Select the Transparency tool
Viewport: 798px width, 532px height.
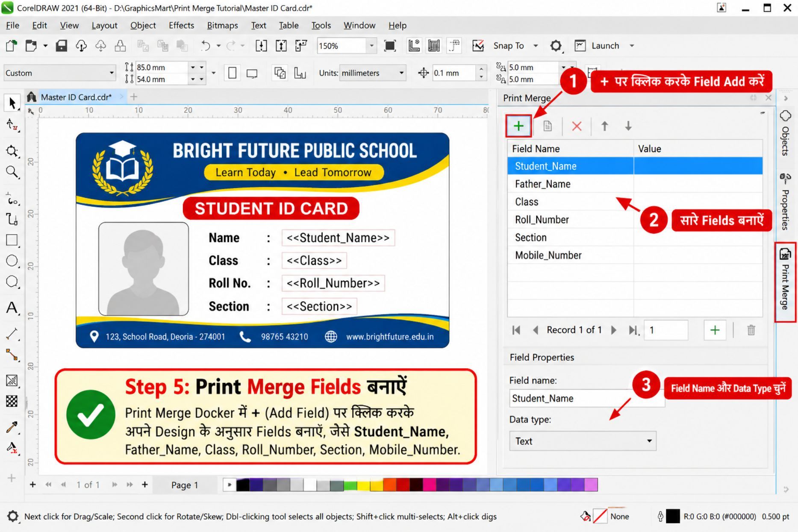(12, 401)
